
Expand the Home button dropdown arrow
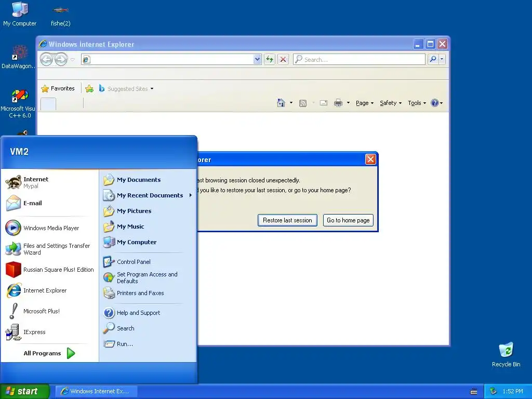[x=291, y=103]
